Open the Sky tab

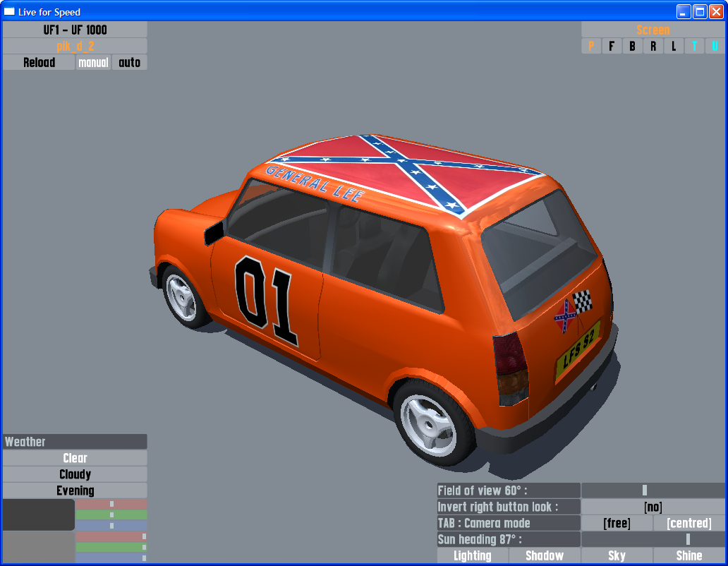[617, 555]
